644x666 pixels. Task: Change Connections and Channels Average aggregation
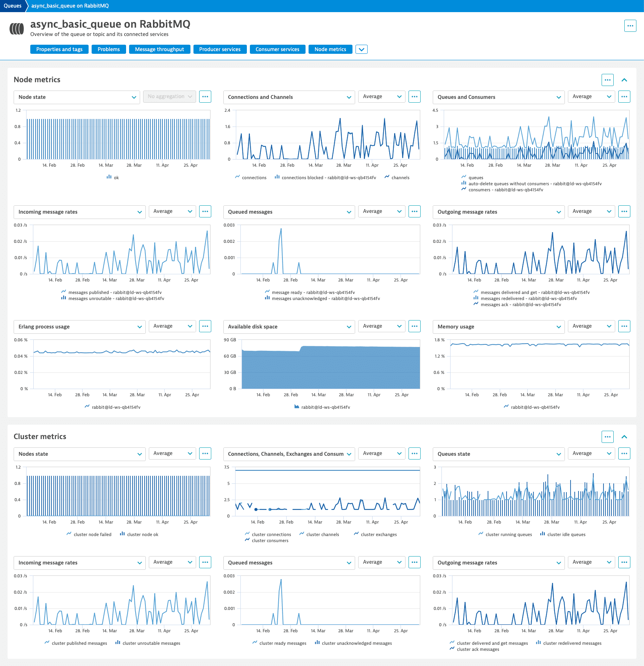(x=382, y=97)
